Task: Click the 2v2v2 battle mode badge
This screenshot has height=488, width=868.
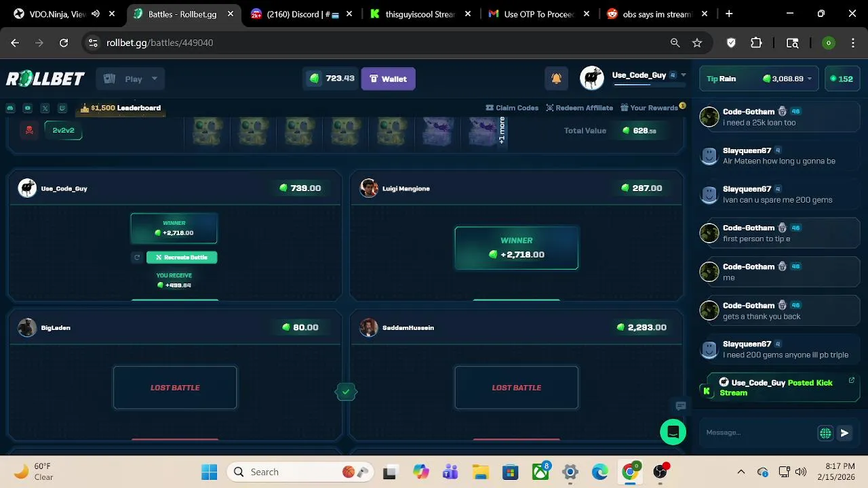Action: [63, 130]
